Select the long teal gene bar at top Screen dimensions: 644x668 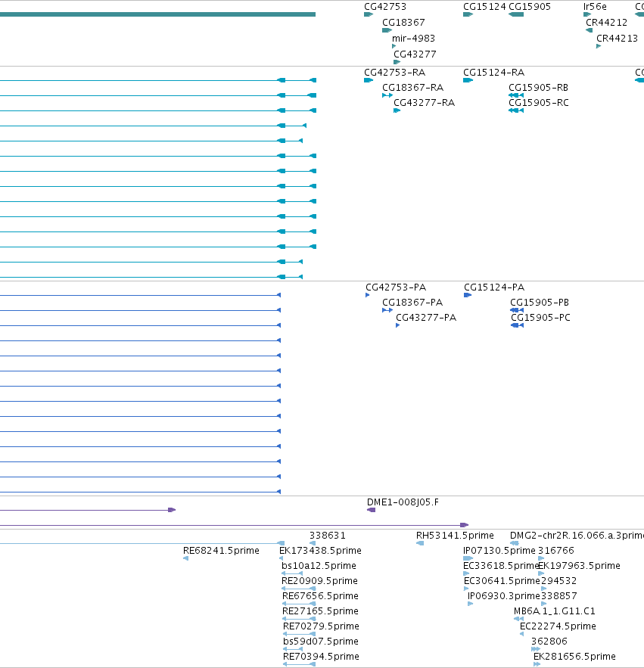tap(157, 14)
